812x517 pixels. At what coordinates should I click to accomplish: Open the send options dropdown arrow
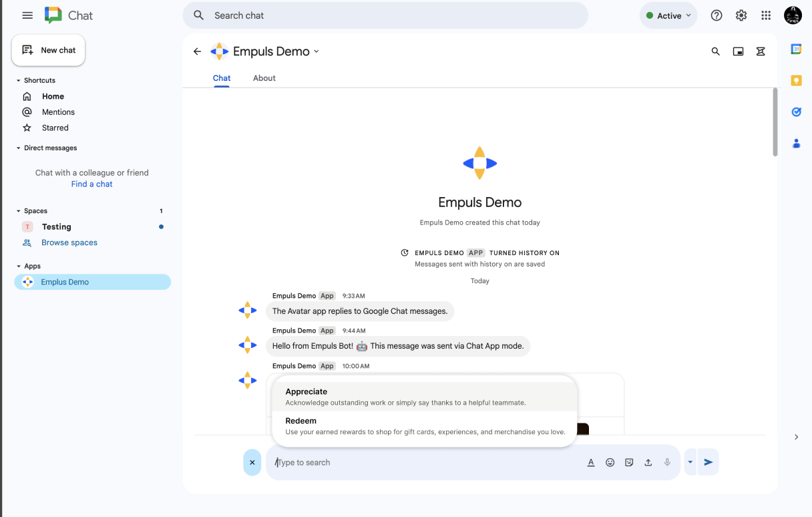[690, 462]
